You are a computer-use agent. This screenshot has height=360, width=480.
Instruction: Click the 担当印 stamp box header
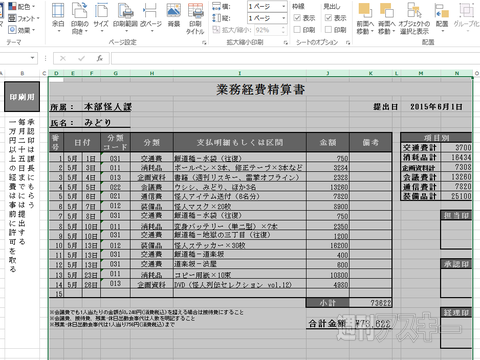pyautogui.click(x=456, y=215)
